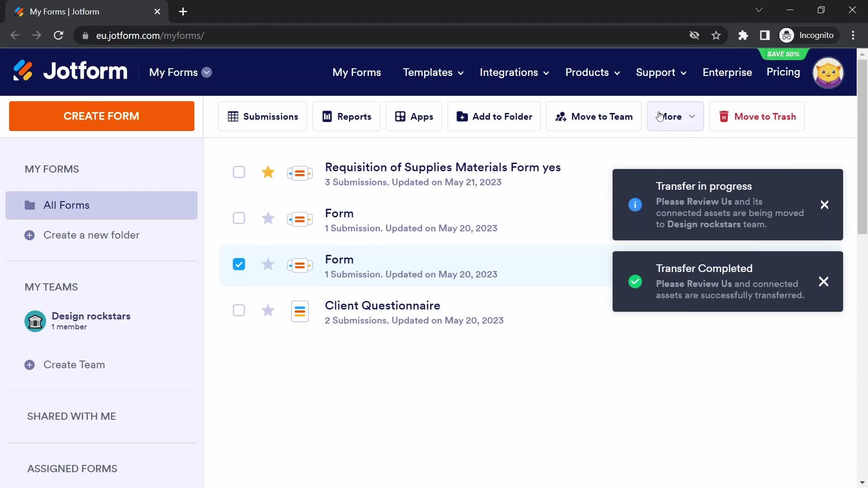
Task: Open Reports for selected form
Action: [x=346, y=117]
